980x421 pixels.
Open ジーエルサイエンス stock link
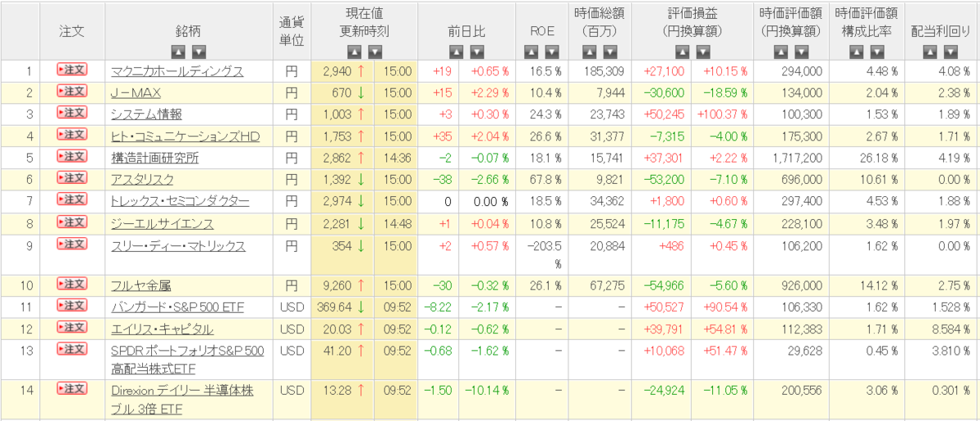click(163, 224)
